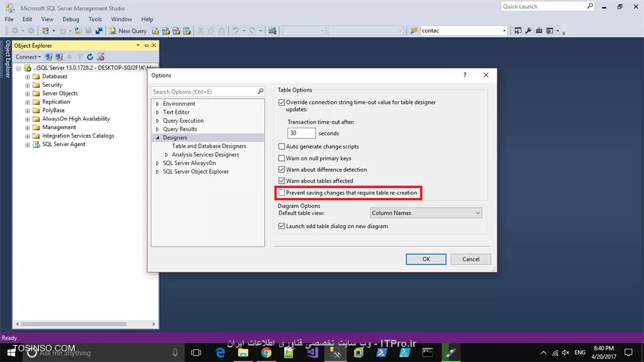Click the Find in Files icon
644x362 pixels.
tap(414, 31)
